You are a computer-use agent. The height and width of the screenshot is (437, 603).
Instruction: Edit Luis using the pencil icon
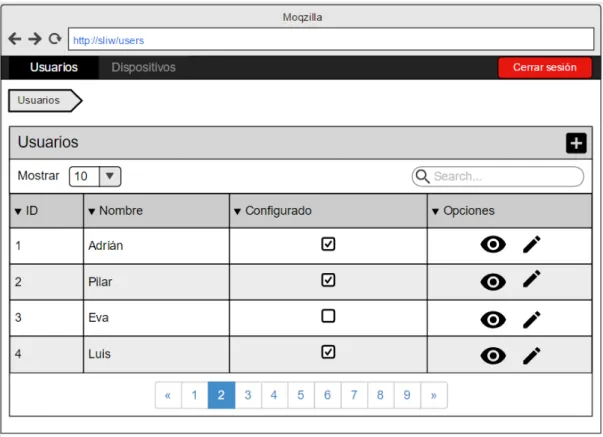click(532, 355)
